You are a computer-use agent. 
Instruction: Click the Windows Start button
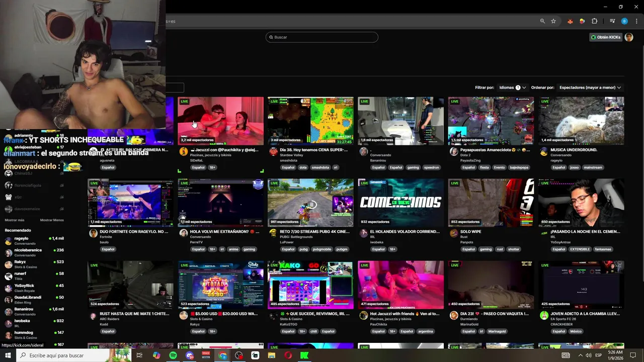(x=8, y=355)
